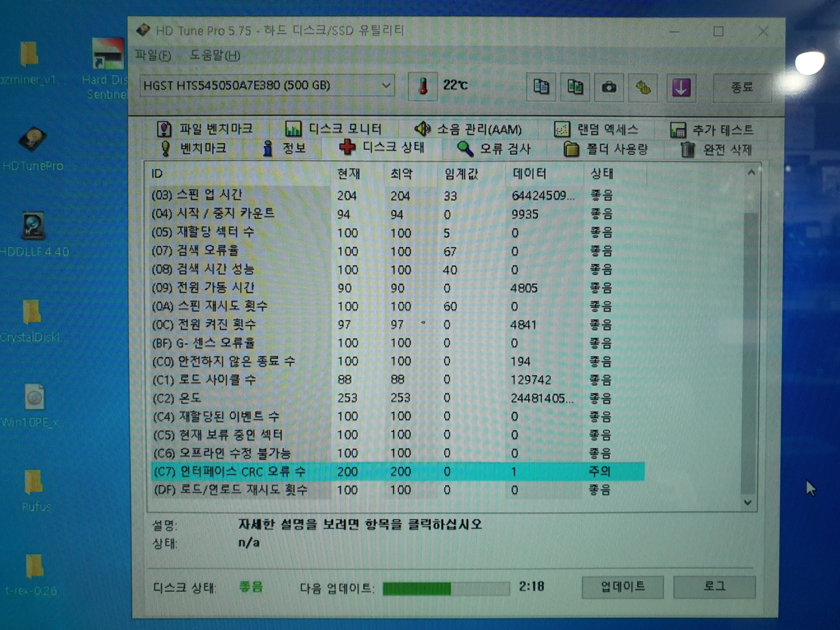The image size is (840, 630).
Task: Switch to 폴더 사용량 tab
Action: coord(606,149)
